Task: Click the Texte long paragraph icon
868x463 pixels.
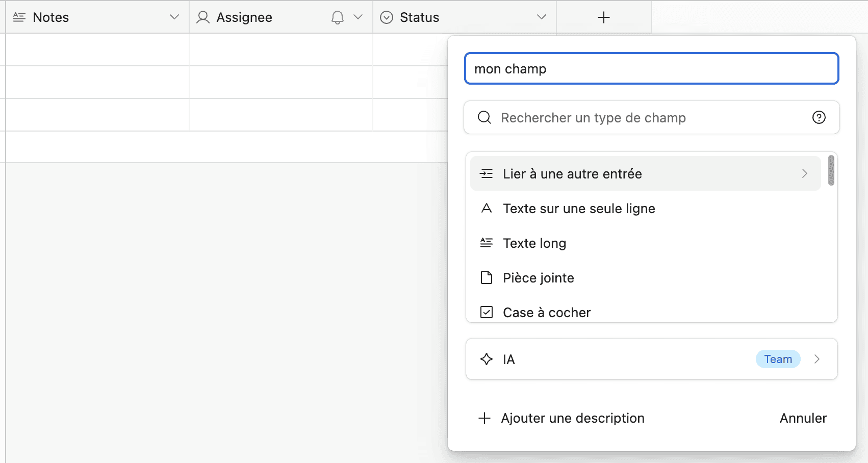Action: (x=487, y=243)
